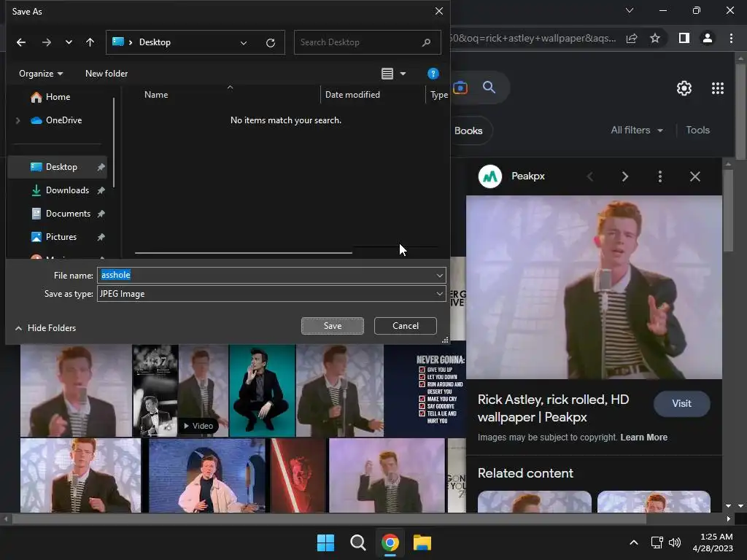
Task: Go back in Save As dialog
Action: [21, 42]
